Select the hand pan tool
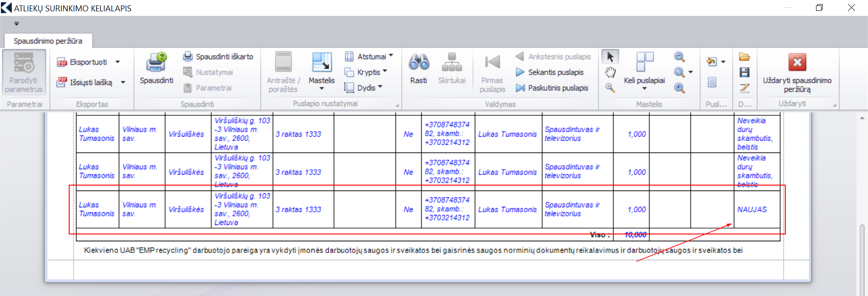Screen dimensions: 868x296 (x=610, y=72)
